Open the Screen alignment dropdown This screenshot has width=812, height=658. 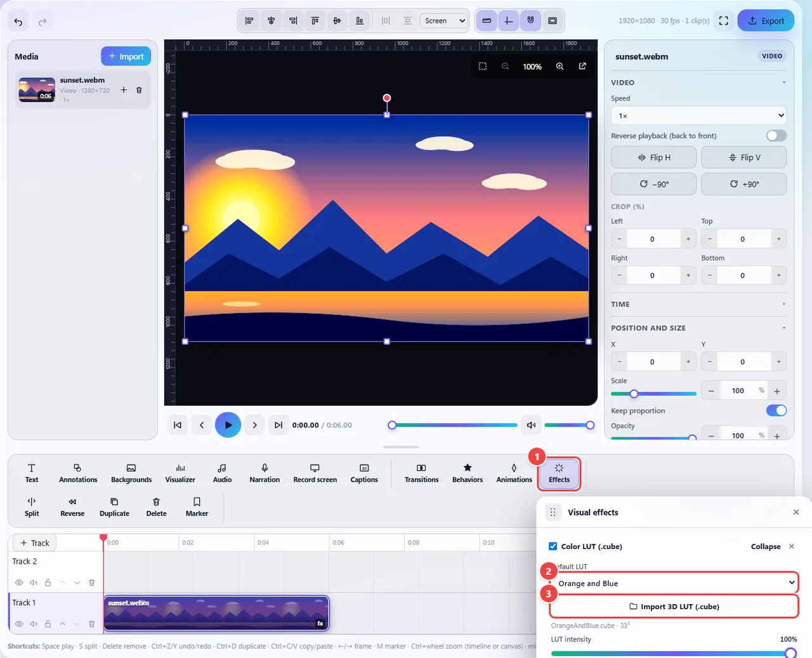(444, 21)
